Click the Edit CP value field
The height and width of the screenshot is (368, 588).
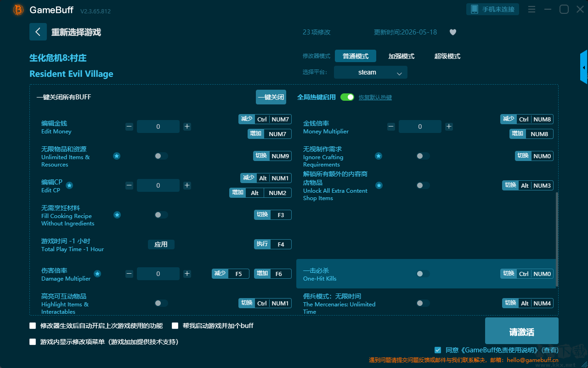[158, 185]
